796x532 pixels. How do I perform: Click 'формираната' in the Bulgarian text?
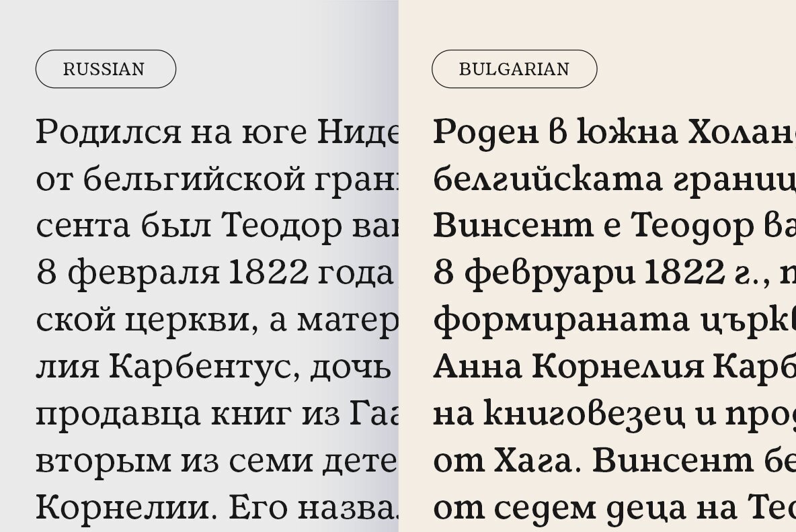[x=562, y=321]
